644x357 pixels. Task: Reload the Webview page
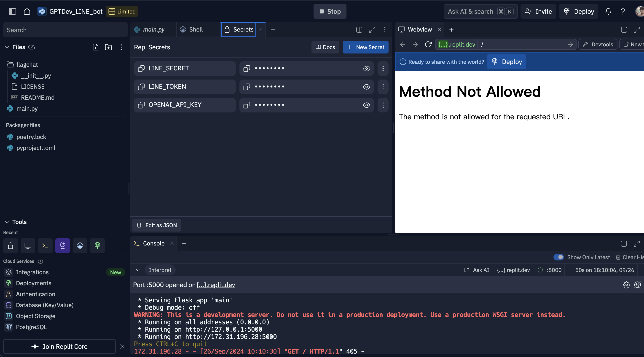pyautogui.click(x=428, y=45)
